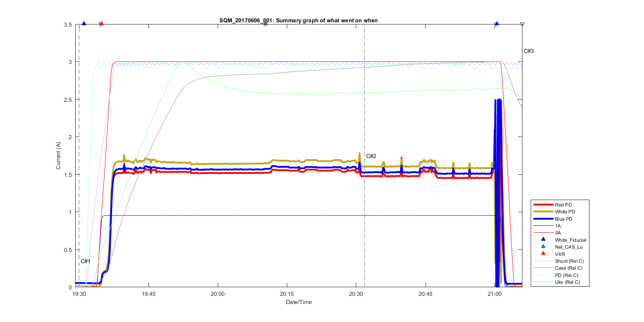The width and height of the screenshot is (644, 322).
Task: Click the Ukn (Rel C) legend label
Action: 567,282
